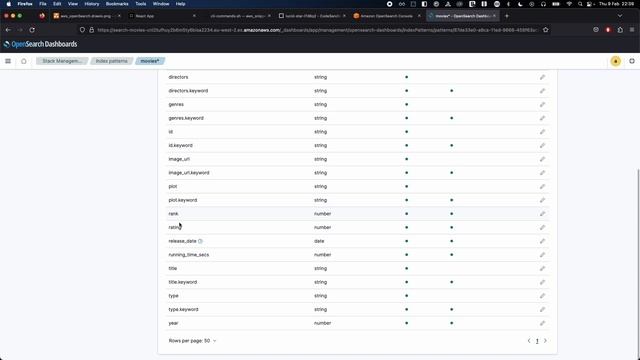Edit the plot.keyword field
This screenshot has width=640, height=360.
[542, 200]
